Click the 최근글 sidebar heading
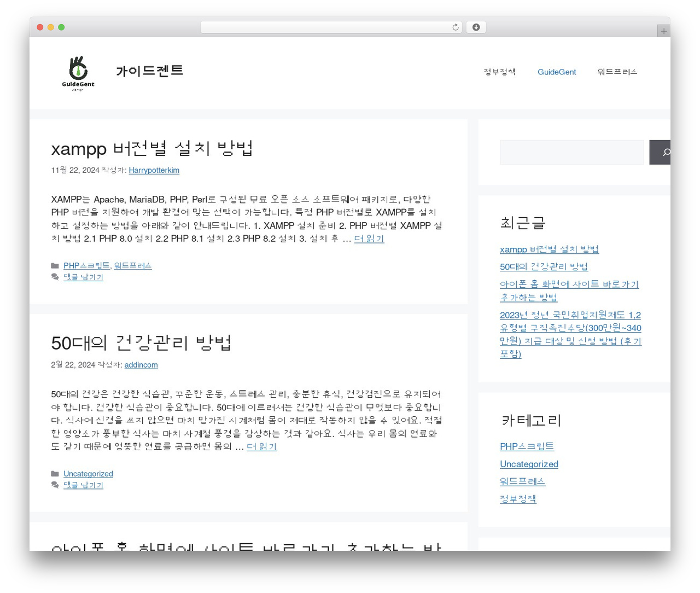 coord(523,223)
